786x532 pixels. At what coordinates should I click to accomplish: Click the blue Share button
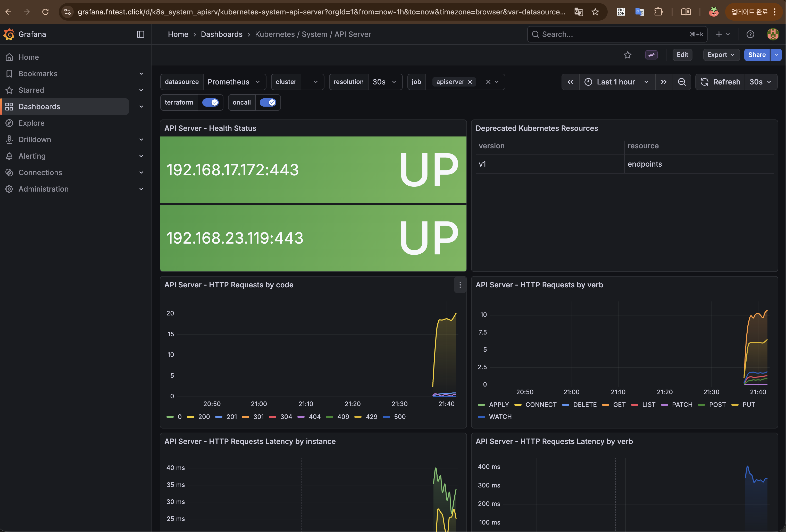tap(756, 55)
